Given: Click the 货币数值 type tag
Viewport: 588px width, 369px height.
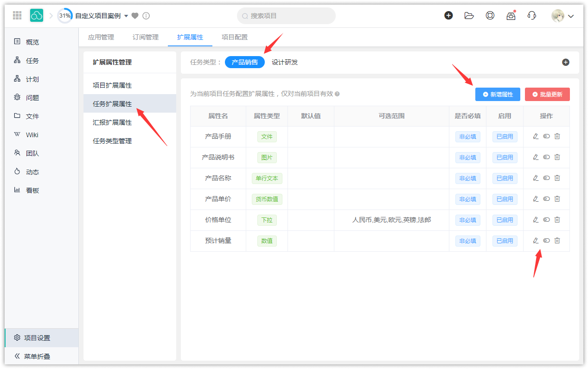Looking at the screenshot, I should point(267,199).
